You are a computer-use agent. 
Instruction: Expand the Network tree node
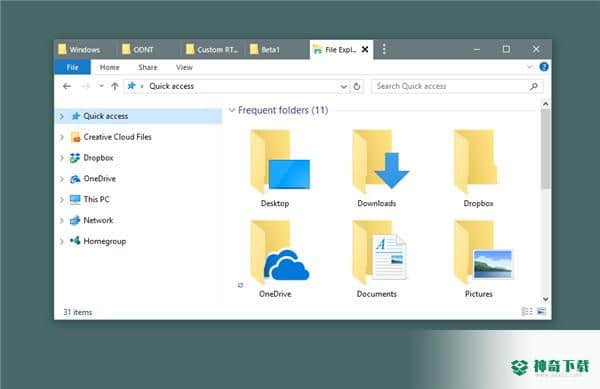[x=62, y=220]
